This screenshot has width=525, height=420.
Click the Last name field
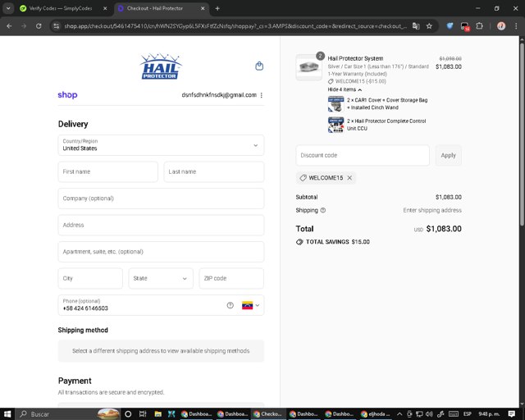coord(214,171)
